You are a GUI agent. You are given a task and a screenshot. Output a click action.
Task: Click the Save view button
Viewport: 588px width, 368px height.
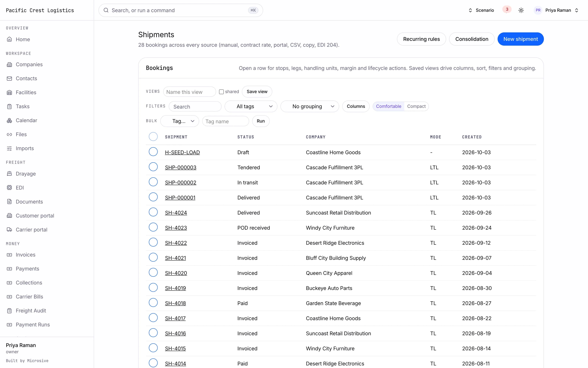click(257, 91)
